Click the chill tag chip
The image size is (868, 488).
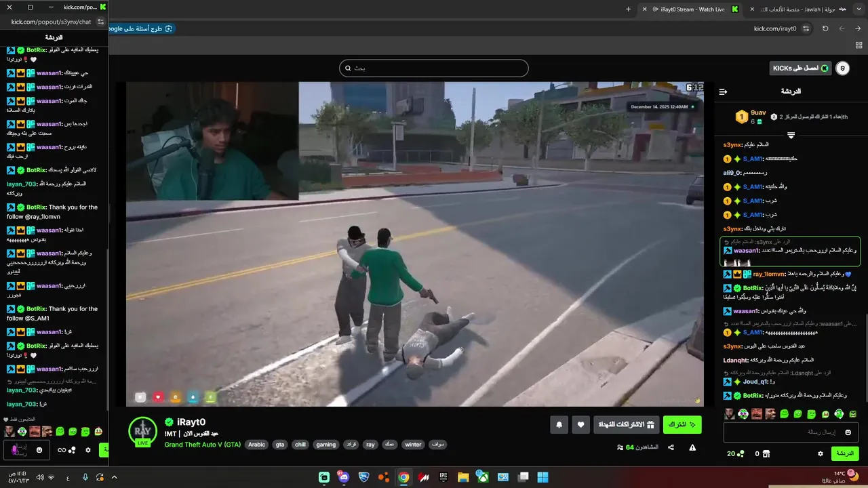point(300,445)
